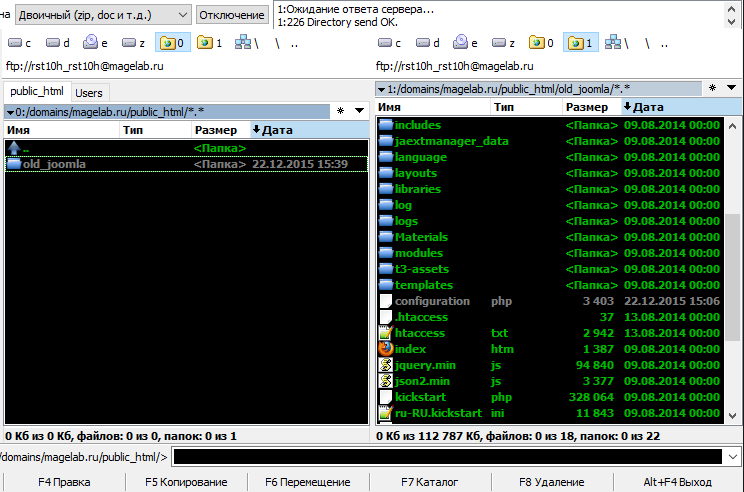The image size is (744, 492).
Task: Click the command line input field
Action: pyautogui.click(x=446, y=457)
